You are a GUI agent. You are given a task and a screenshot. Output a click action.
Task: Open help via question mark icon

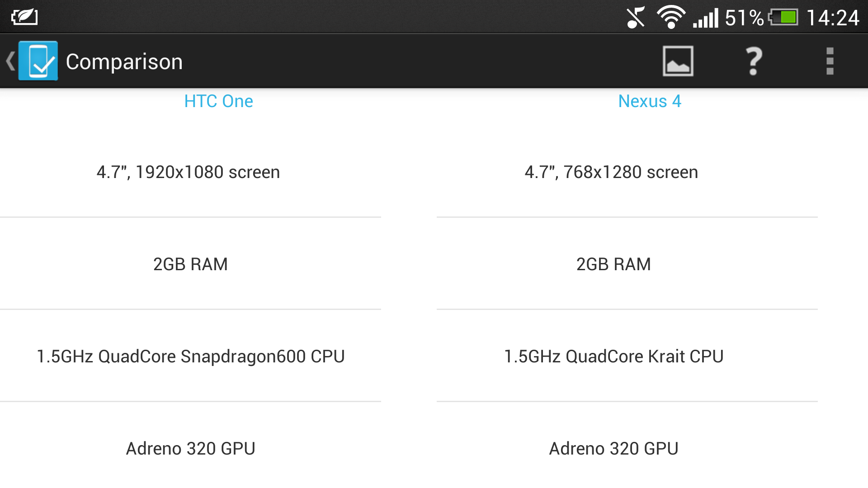pyautogui.click(x=754, y=61)
